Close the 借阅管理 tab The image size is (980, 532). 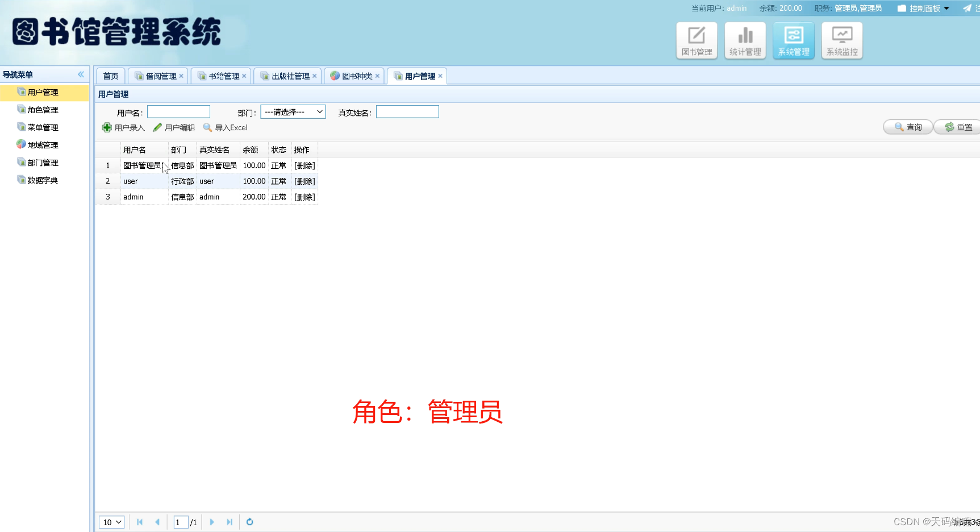pyautogui.click(x=181, y=76)
